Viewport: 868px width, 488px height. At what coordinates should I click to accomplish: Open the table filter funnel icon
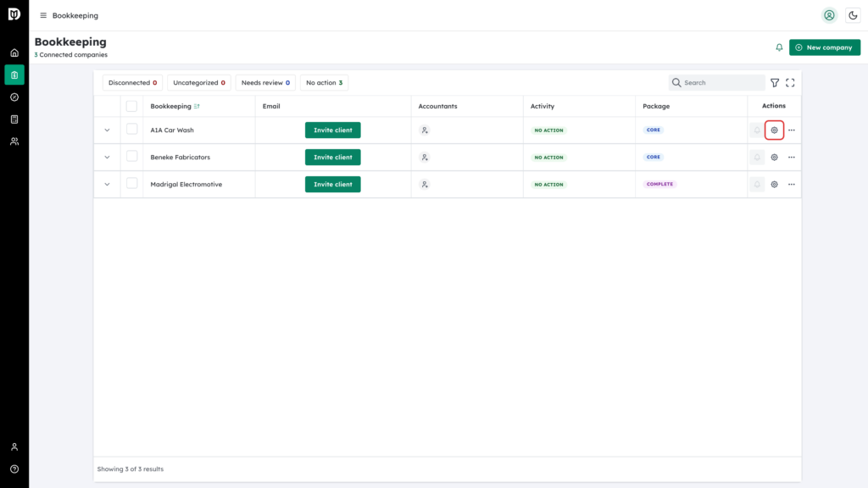[775, 82]
